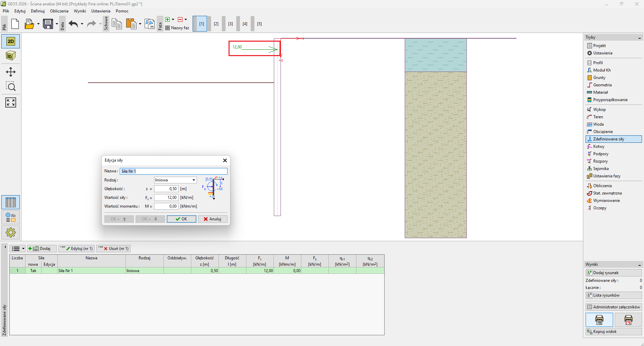Collapse the Tryby panel
This screenshot has height=346, width=644.
[639, 38]
